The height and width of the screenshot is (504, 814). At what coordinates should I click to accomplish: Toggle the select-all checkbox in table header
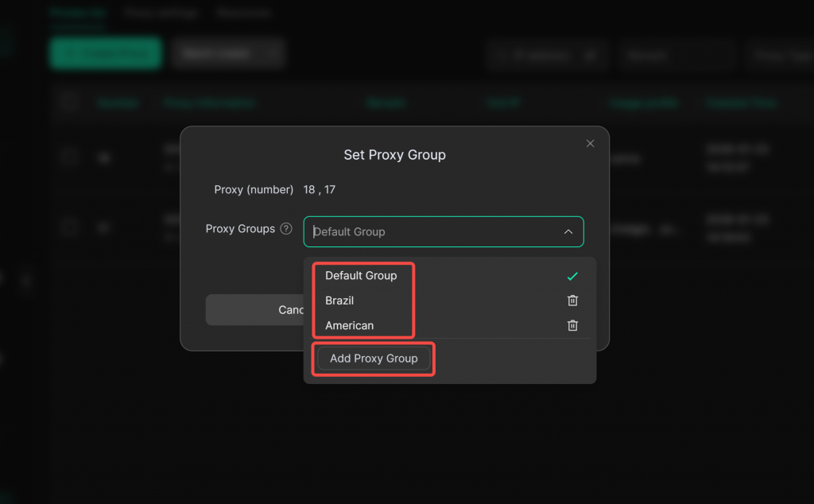point(70,103)
